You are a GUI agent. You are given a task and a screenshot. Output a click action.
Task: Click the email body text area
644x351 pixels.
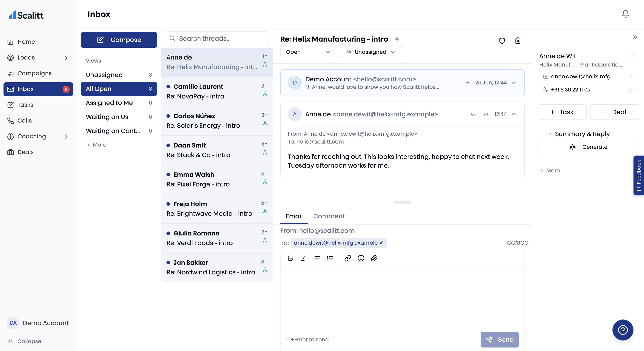402,297
